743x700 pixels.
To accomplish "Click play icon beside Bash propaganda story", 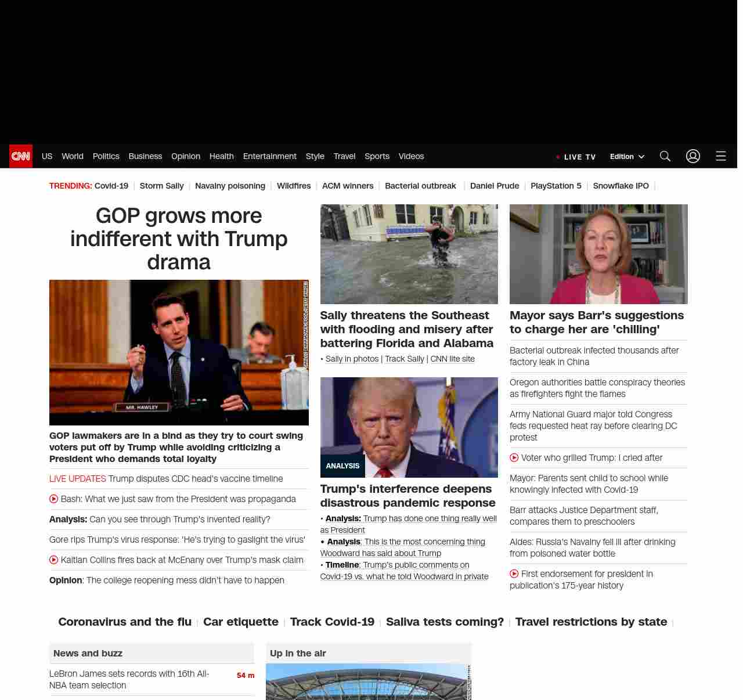I will [x=54, y=499].
